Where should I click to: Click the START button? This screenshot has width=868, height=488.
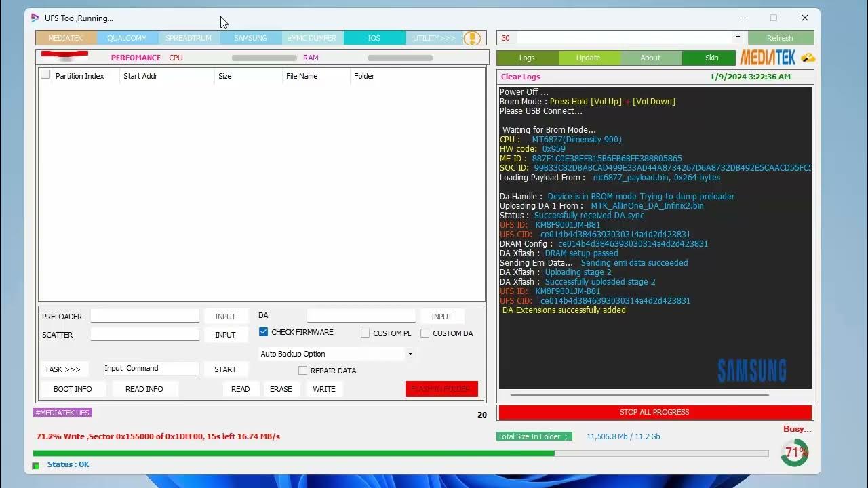point(225,369)
